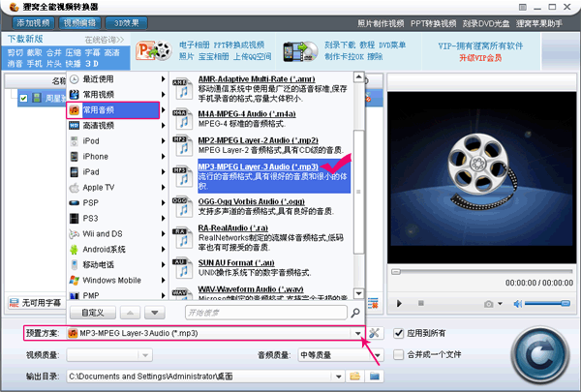This screenshot has width=581, height=392.
Task: Click the move-down arrow button beside 自定义
Action: (x=155, y=313)
